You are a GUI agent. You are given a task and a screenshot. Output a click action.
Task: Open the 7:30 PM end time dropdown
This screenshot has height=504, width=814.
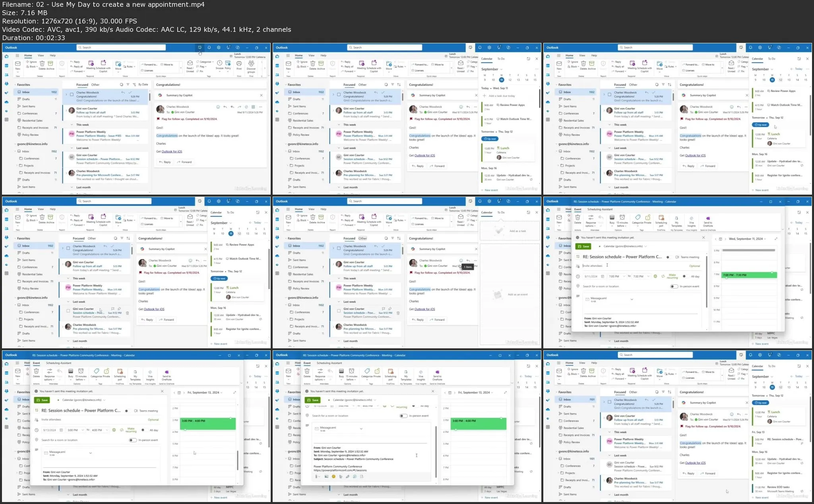pyautogui.click(x=642, y=276)
